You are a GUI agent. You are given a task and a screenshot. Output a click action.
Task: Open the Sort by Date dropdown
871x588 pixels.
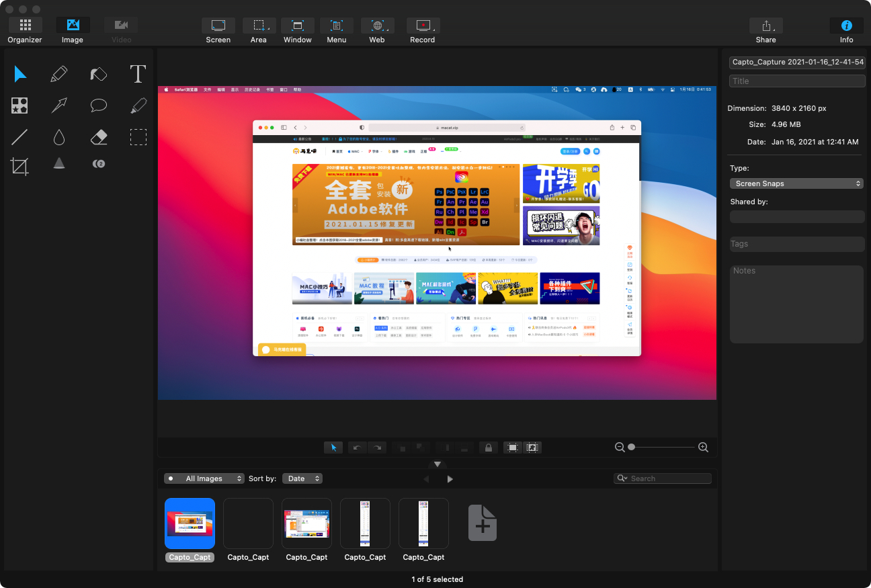(x=302, y=478)
